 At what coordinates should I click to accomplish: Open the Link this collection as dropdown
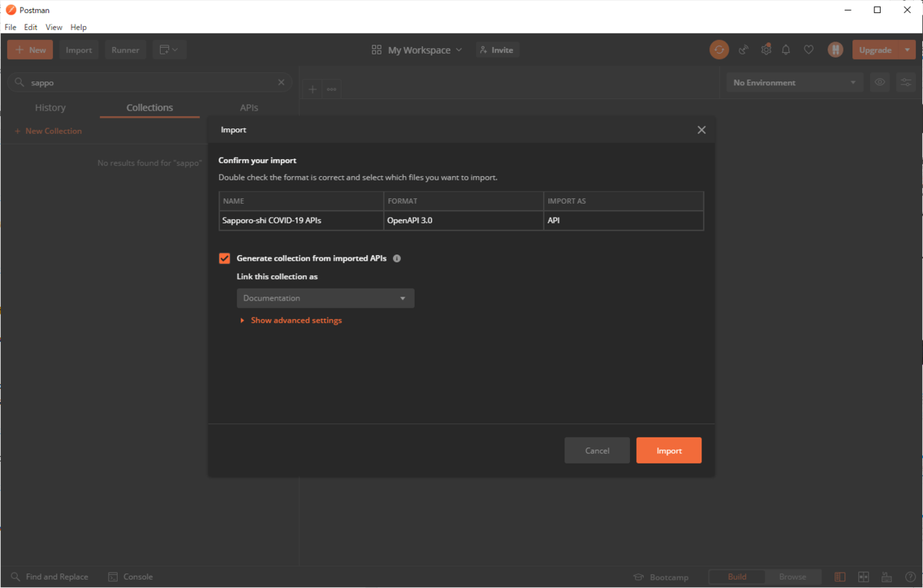[325, 298]
